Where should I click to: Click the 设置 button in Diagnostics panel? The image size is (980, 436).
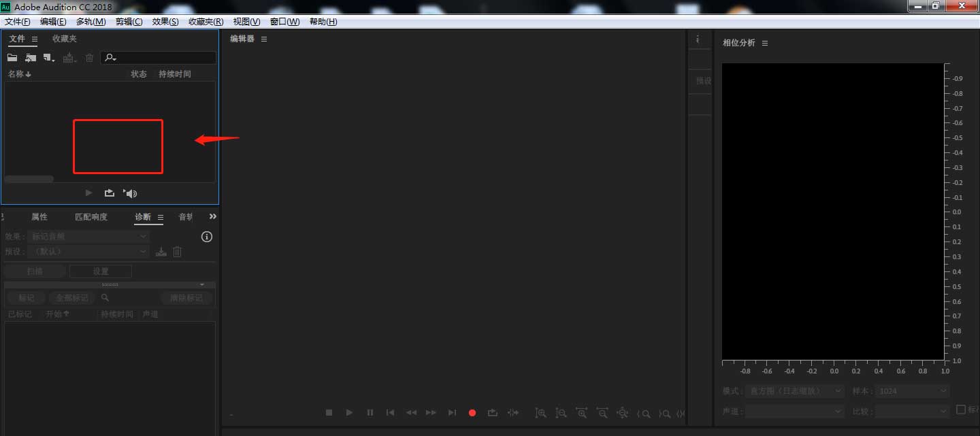(101, 271)
